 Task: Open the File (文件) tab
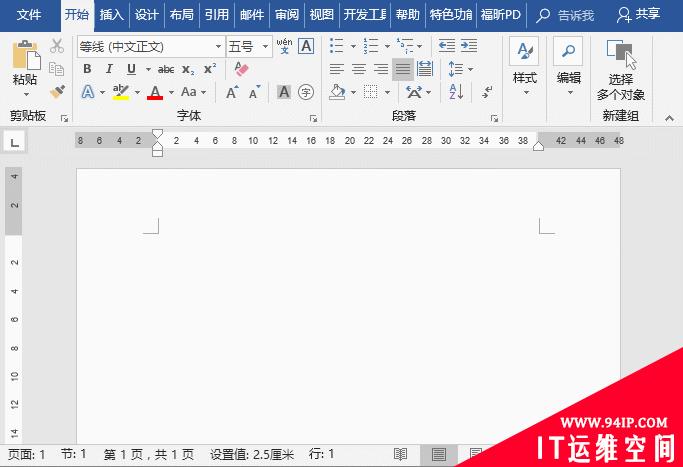click(29, 15)
